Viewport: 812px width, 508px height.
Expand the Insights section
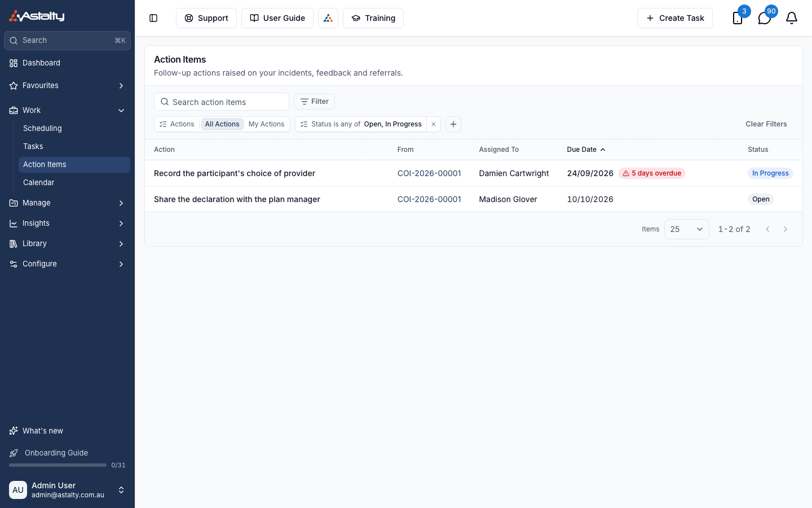pos(68,224)
